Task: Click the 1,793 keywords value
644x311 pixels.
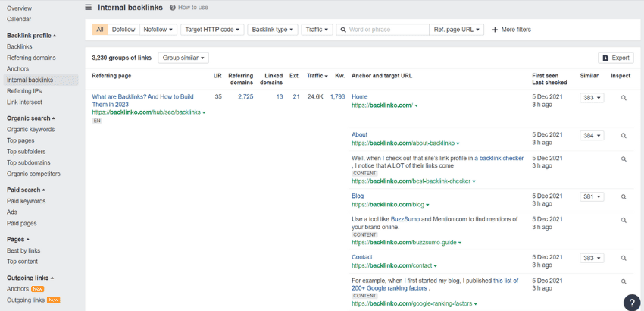Action: [338, 97]
